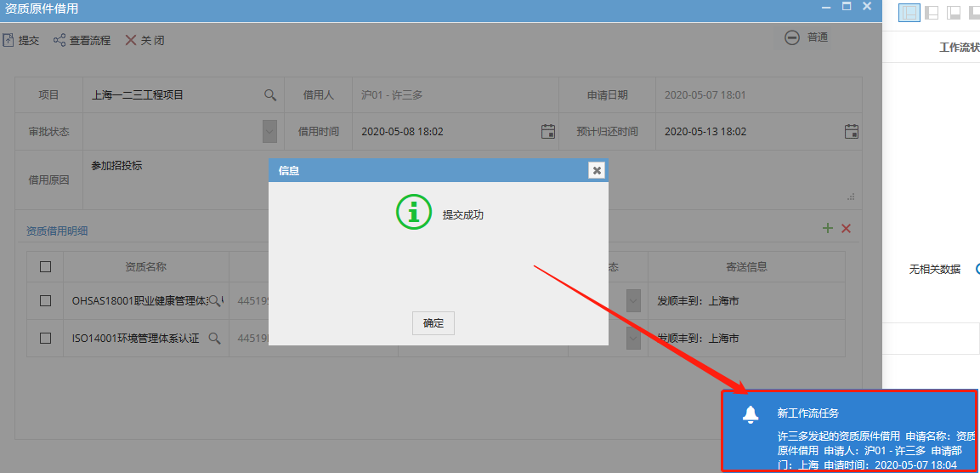980x473 pixels.
Task: Expand the 审批状态 dropdown
Action: click(269, 131)
